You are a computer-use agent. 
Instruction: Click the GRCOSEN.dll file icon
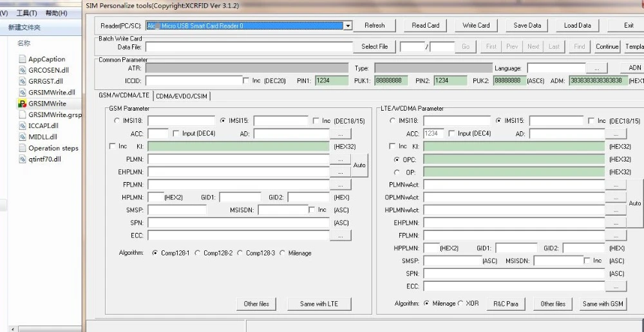[22, 70]
